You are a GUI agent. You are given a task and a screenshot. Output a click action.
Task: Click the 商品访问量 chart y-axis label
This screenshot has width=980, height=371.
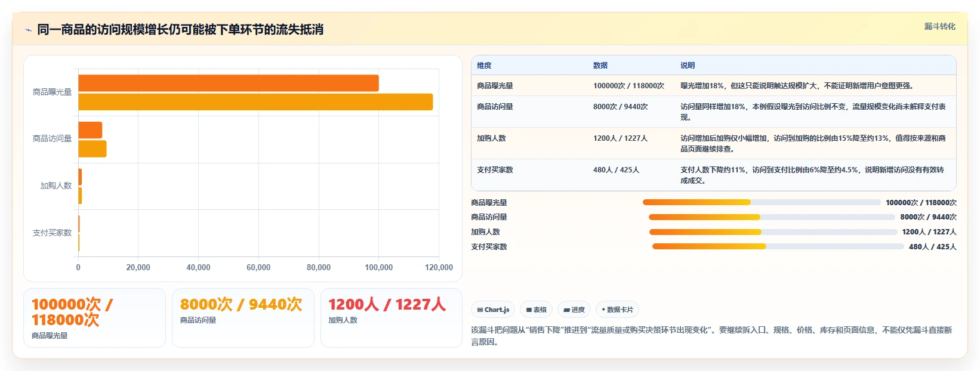tap(52, 138)
